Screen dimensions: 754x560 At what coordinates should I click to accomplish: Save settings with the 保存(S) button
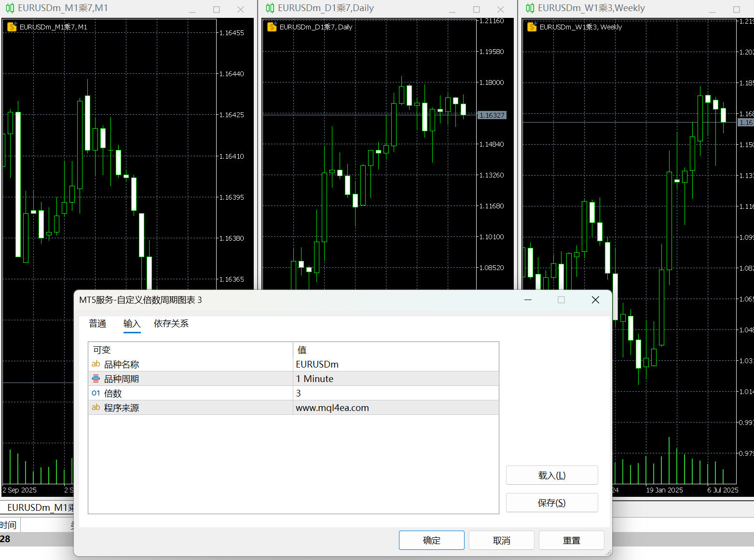click(x=551, y=503)
